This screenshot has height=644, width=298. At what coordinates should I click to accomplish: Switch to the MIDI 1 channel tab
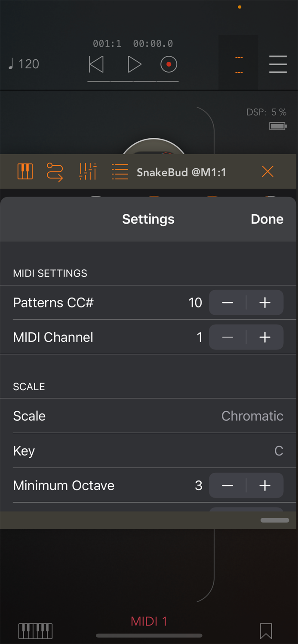(x=148, y=621)
